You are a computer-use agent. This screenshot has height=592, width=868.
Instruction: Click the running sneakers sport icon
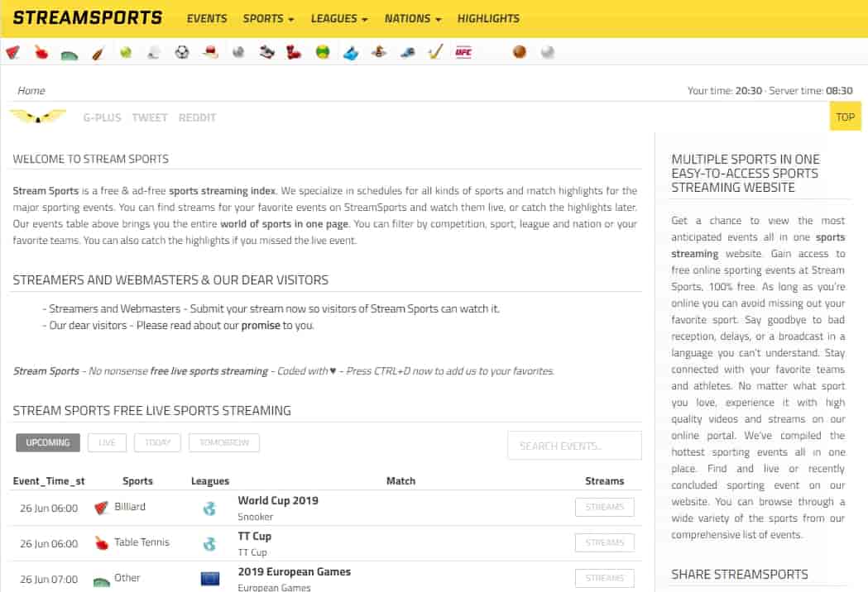266,52
